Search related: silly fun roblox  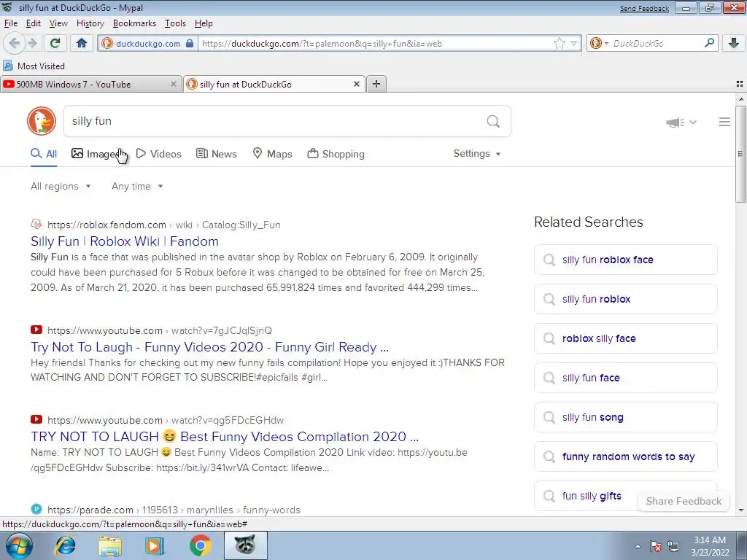pos(625,299)
